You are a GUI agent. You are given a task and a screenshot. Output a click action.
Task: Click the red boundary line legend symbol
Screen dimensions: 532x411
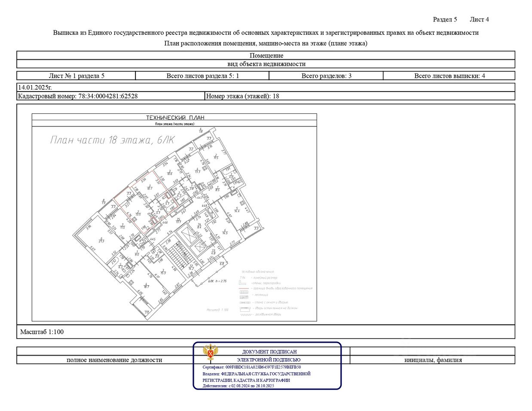[244, 289]
